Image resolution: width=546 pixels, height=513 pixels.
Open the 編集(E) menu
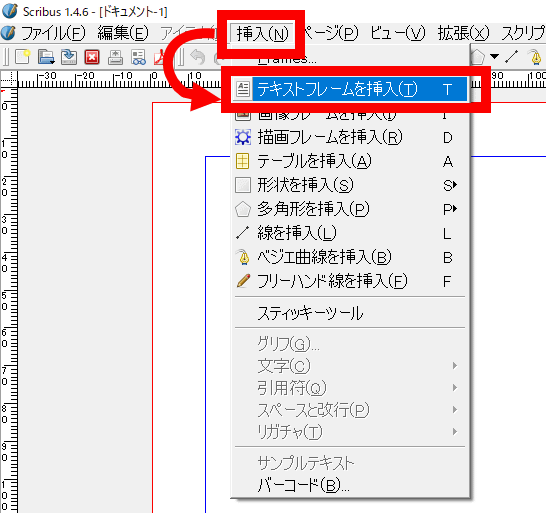(123, 33)
